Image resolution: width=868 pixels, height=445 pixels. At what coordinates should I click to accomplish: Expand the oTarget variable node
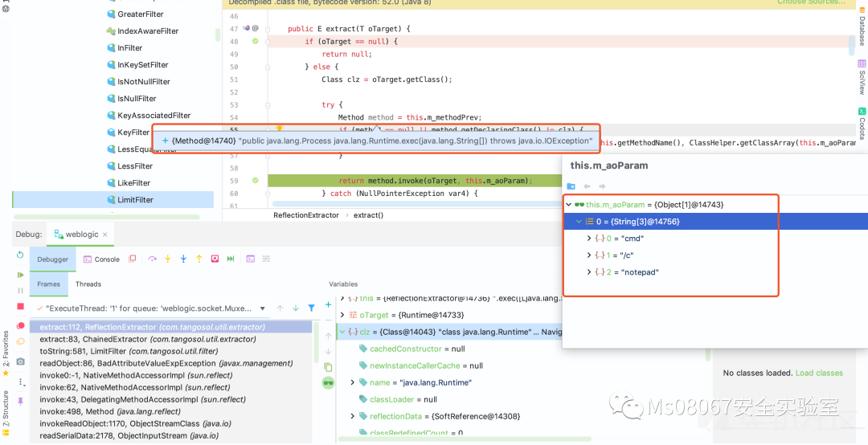(x=342, y=315)
